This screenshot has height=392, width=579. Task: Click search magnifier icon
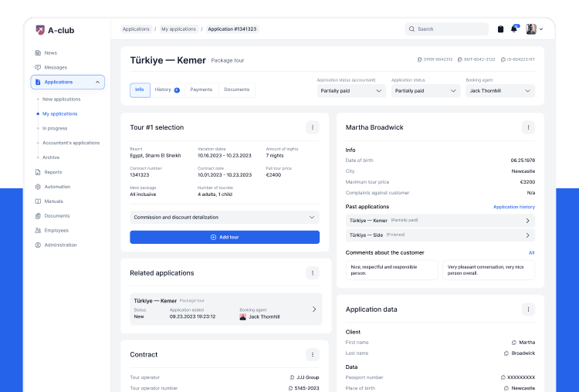coord(411,29)
